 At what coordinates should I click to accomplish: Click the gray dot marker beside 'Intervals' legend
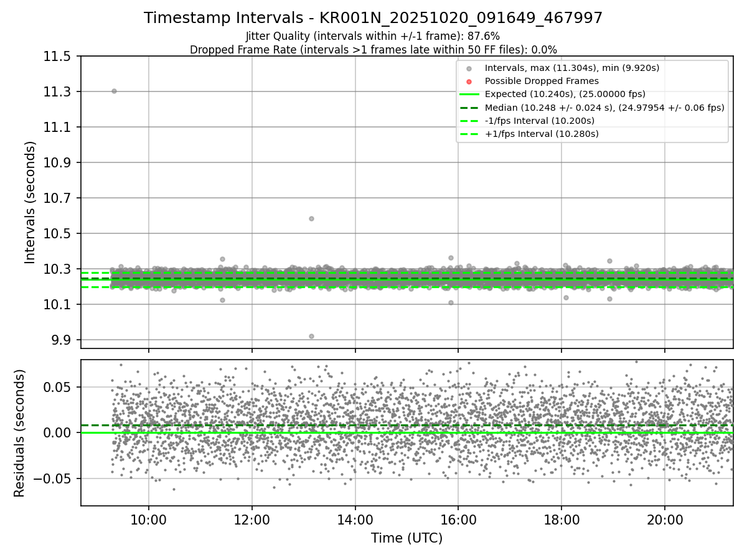pos(469,68)
